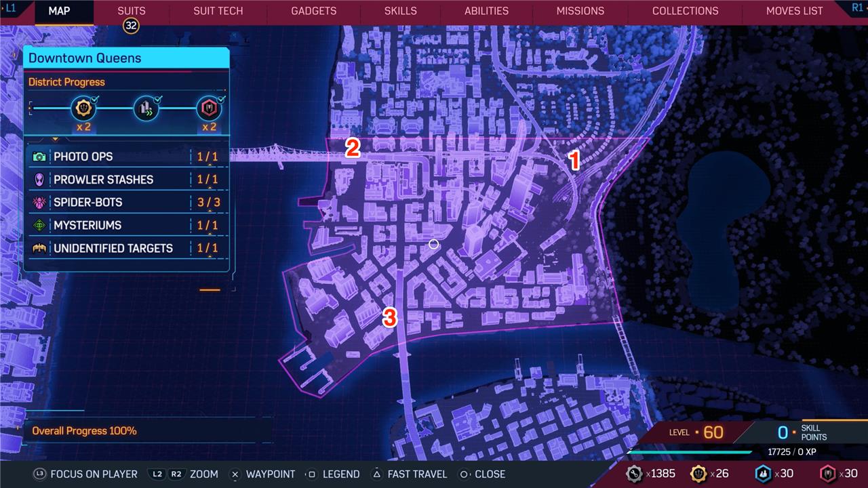Open the Collections tab
This screenshot has width=868, height=488.
[x=685, y=11]
